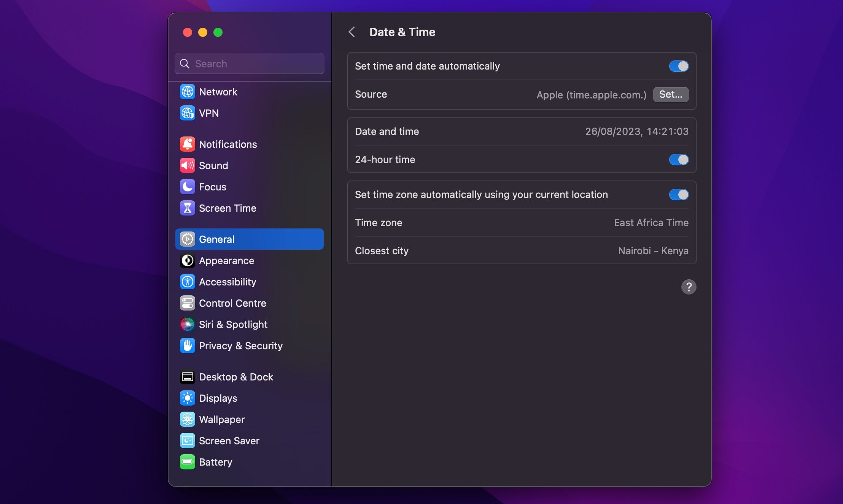Disable automatic time zone by location
Screen dimensions: 843x504
coord(679,195)
